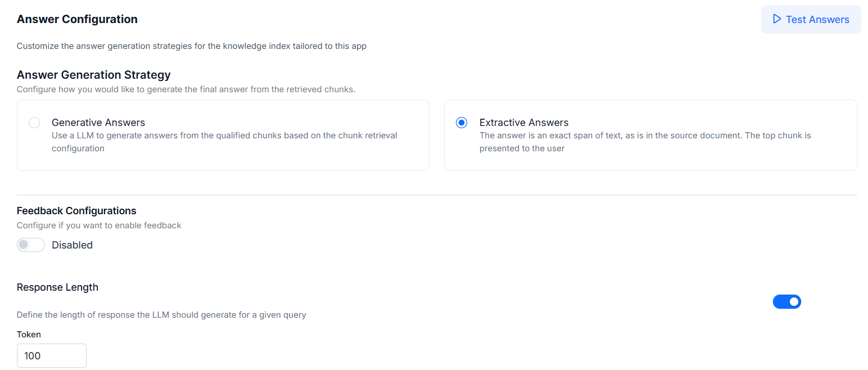Click the Disabled label next to feedback switch

(x=72, y=245)
